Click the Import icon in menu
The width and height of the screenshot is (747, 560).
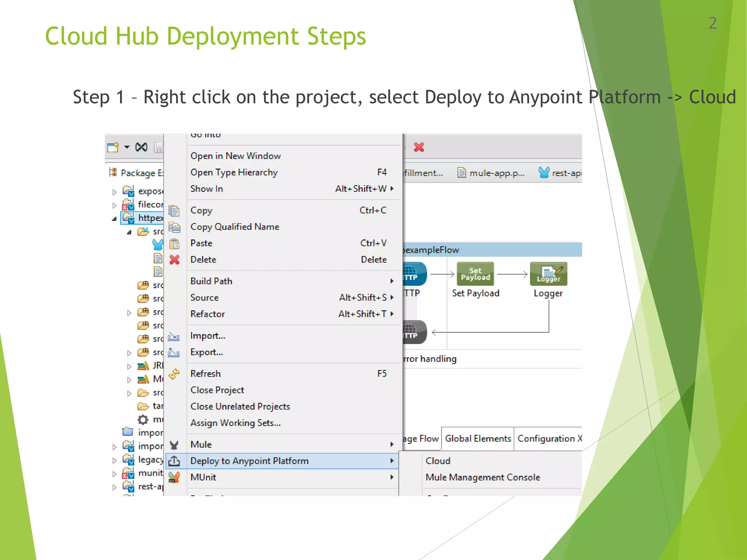(174, 336)
